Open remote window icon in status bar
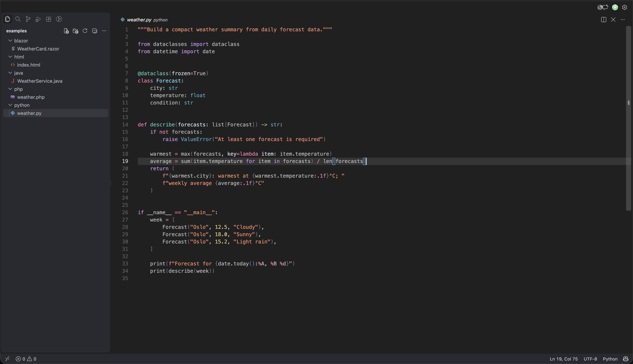 coord(7,359)
